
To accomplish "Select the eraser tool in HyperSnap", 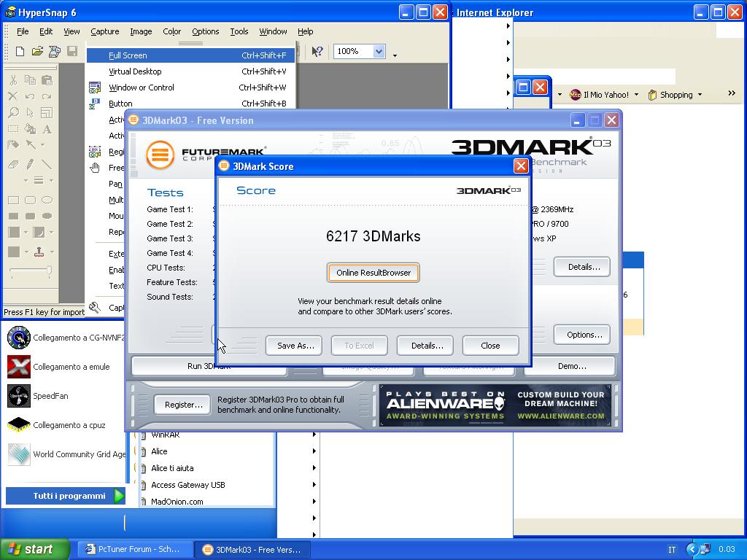I will pos(13,164).
